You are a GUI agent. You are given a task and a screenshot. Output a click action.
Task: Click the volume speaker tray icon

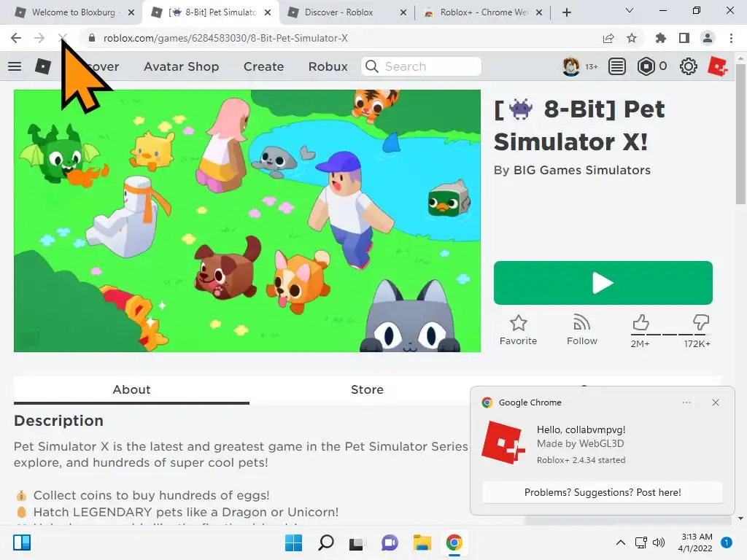tap(659, 542)
